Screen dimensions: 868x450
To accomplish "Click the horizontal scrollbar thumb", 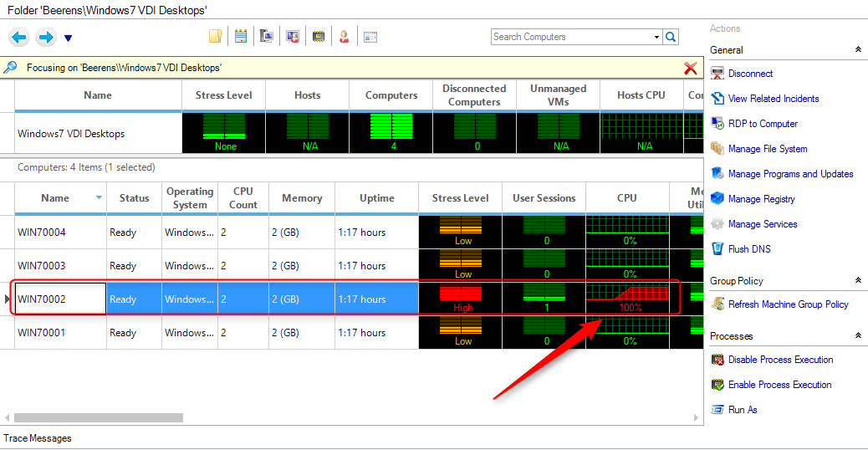I will tap(99, 417).
